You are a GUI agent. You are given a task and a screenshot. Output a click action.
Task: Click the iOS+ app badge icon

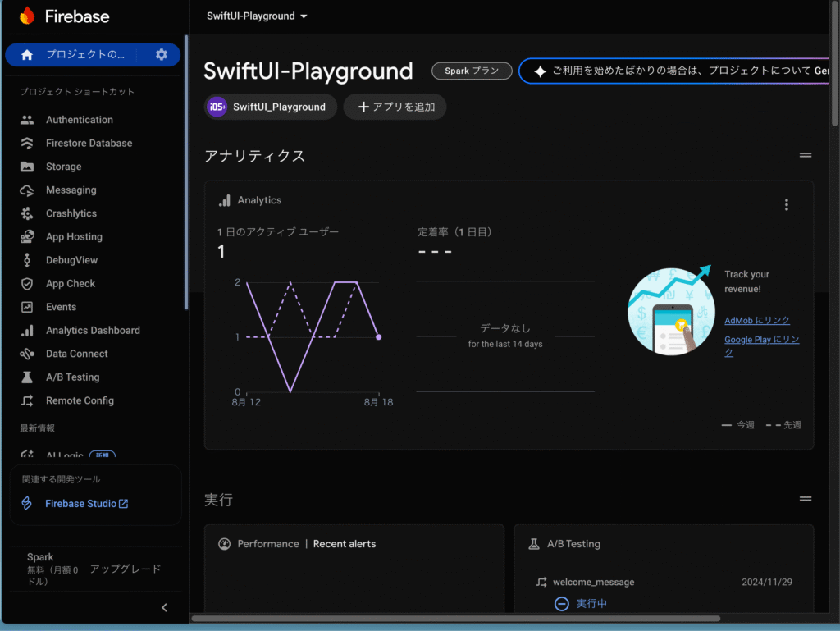[x=217, y=107]
